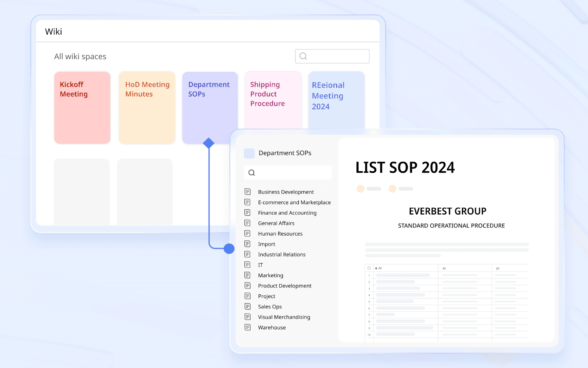Click the search icon in the wiki spaces search bar

(x=303, y=56)
